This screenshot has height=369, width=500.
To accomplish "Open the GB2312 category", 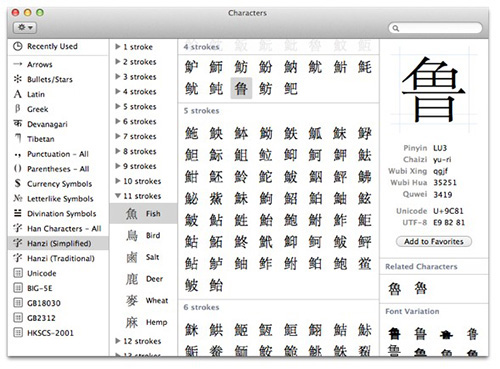I will [x=58, y=318].
